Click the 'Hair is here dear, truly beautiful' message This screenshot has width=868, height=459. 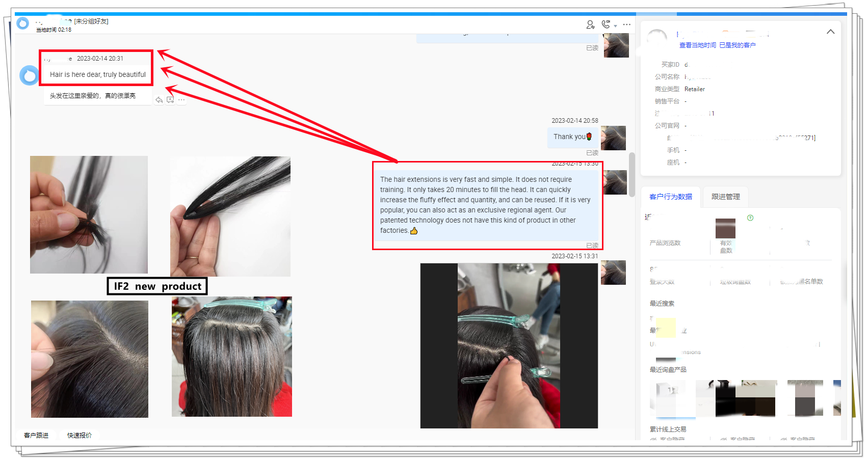pos(97,74)
